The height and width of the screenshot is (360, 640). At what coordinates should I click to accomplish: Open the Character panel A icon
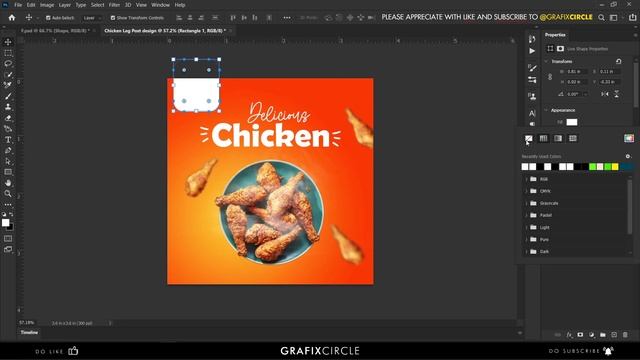532,113
